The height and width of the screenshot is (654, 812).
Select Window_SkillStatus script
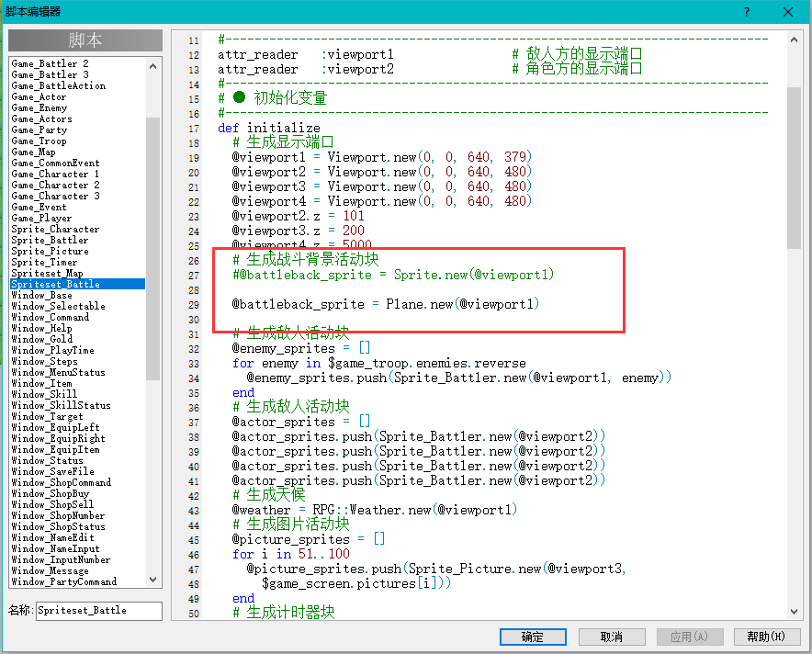62,405
